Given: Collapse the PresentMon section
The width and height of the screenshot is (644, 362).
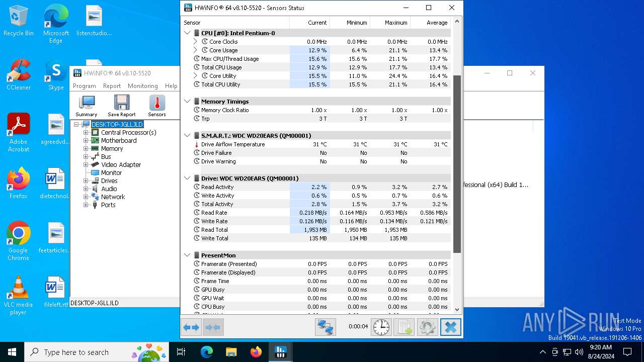Looking at the screenshot, I should [187, 255].
